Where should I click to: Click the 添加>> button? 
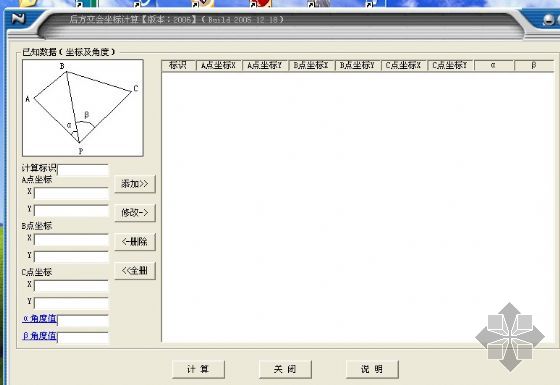point(135,184)
